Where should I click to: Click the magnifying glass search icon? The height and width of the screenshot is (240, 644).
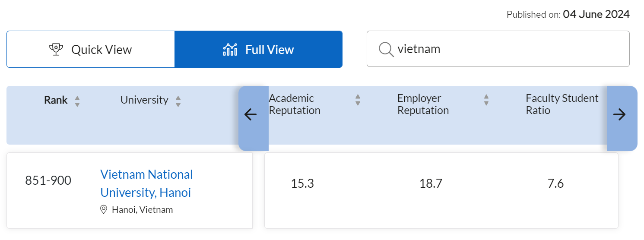pyautogui.click(x=386, y=49)
